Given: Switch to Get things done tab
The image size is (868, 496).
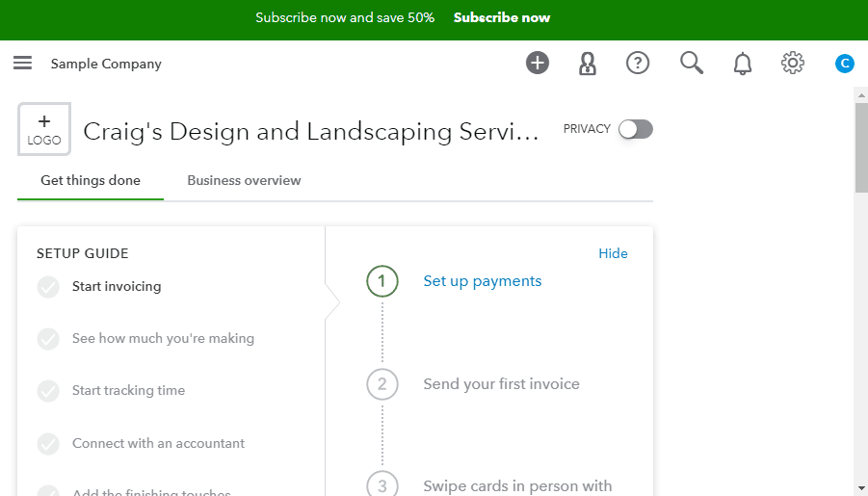Looking at the screenshot, I should (x=91, y=180).
